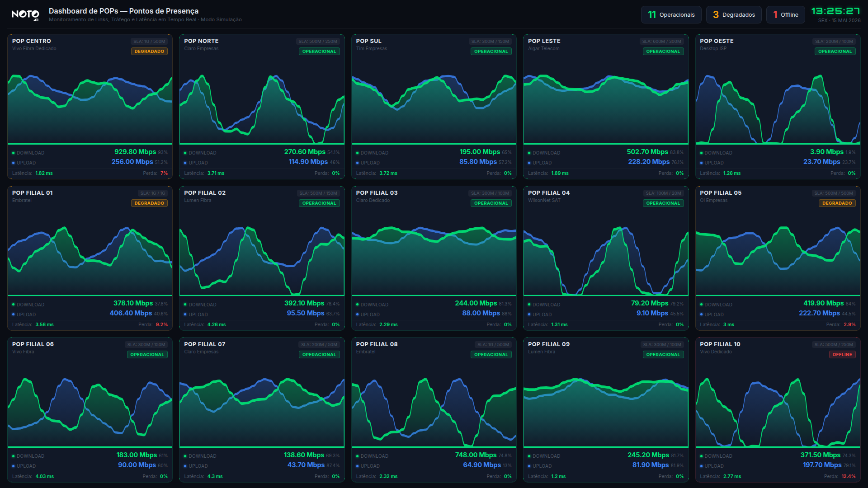Click the SLA: 100M / 20M label on POP FILIAL 04

click(x=663, y=193)
